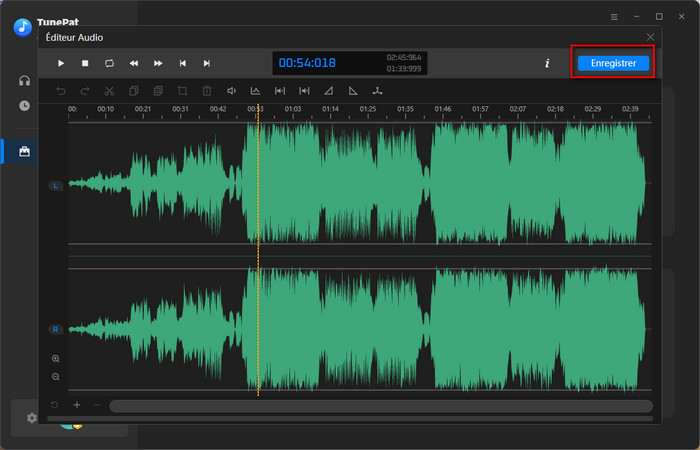Open the TunePat hamburger menu
700x450 pixels.
click(614, 17)
